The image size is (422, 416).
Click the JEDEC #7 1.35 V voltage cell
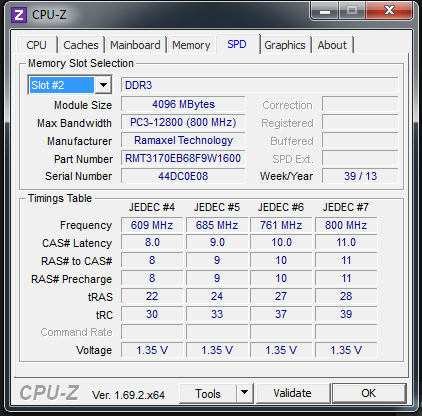click(346, 350)
